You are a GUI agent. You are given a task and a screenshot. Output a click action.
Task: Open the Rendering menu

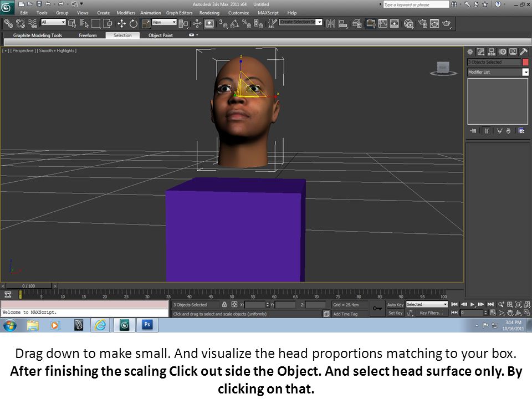(x=209, y=13)
